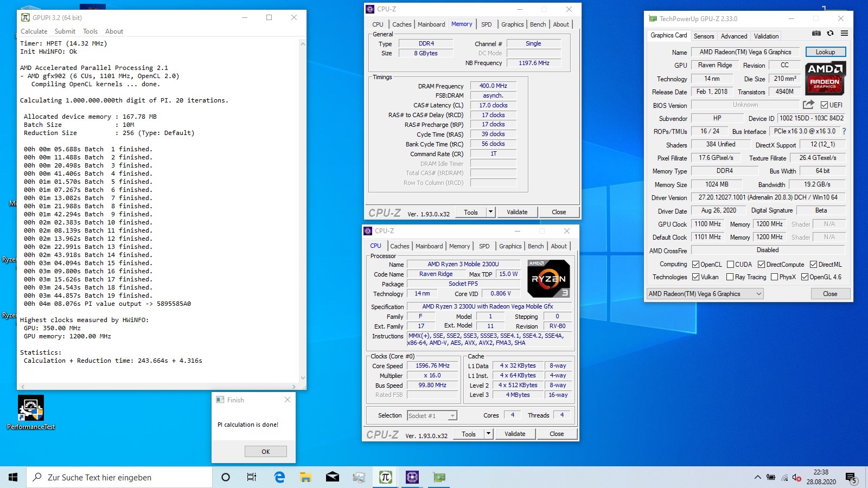Click the muted volume tray icon
The width and height of the screenshot is (868, 488).
tap(797, 477)
